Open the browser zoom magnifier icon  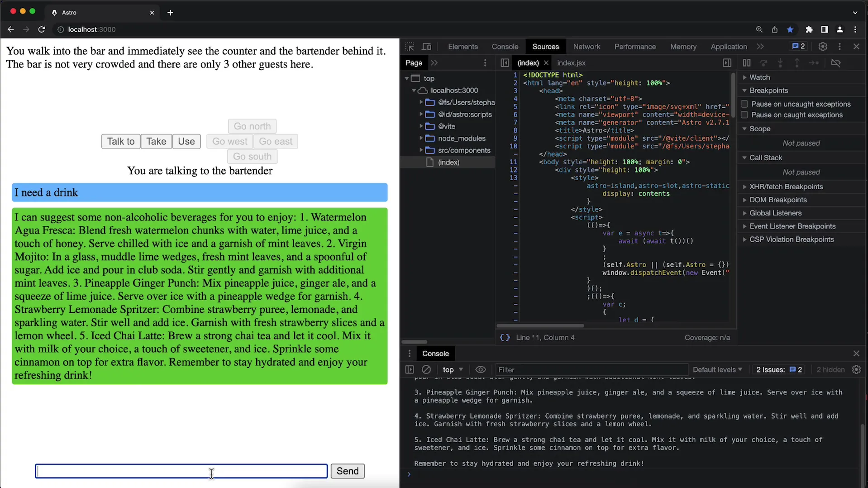(759, 29)
